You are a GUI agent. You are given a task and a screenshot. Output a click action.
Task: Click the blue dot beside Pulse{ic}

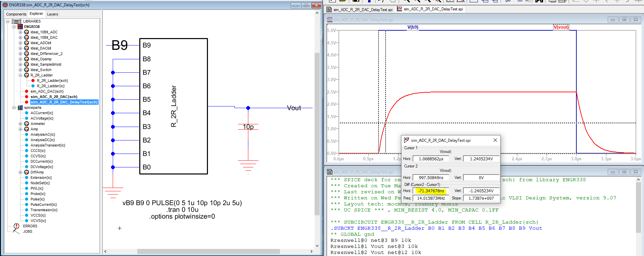pyautogui.click(x=27, y=199)
